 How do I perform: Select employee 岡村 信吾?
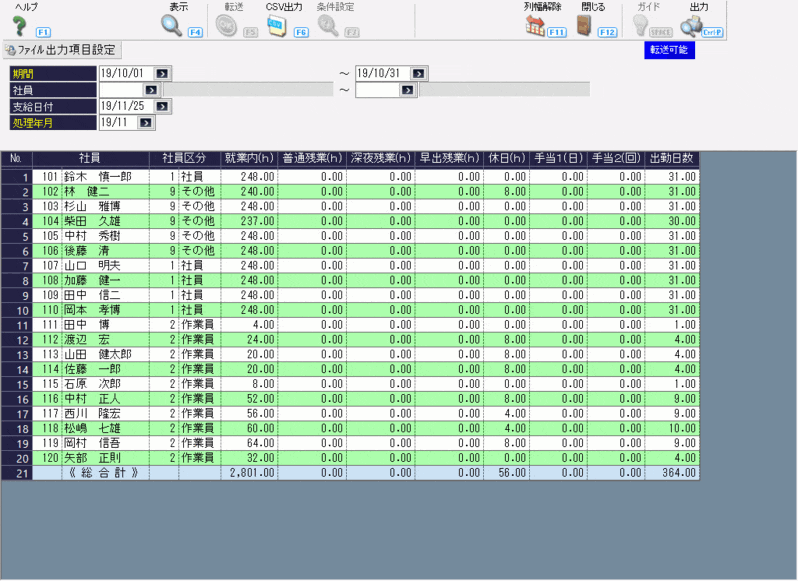point(92,443)
